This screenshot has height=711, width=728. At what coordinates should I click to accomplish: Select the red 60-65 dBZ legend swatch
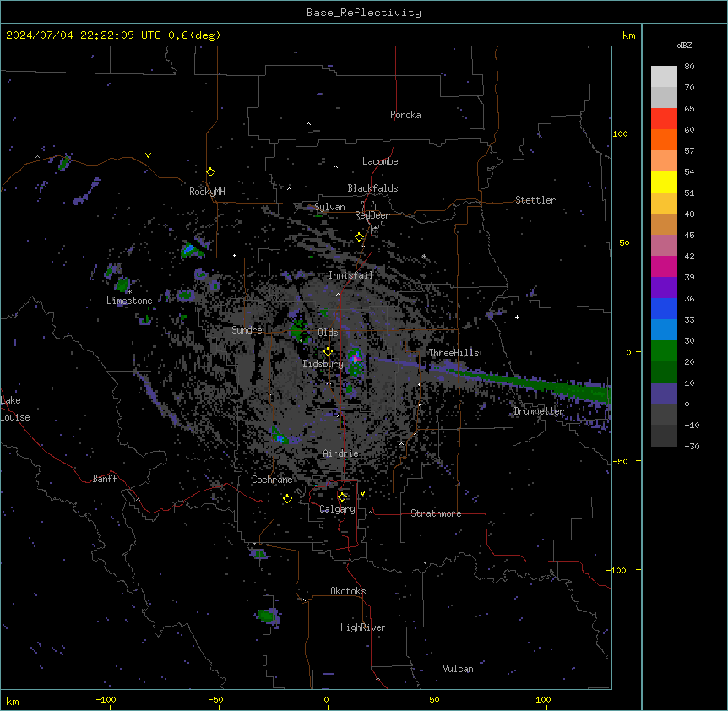pyautogui.click(x=664, y=119)
